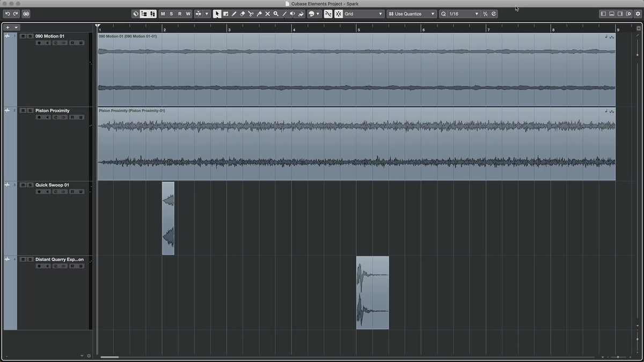Mute the 090 Motion 01 track
The width and height of the screenshot is (644, 362).
pyautogui.click(x=23, y=36)
